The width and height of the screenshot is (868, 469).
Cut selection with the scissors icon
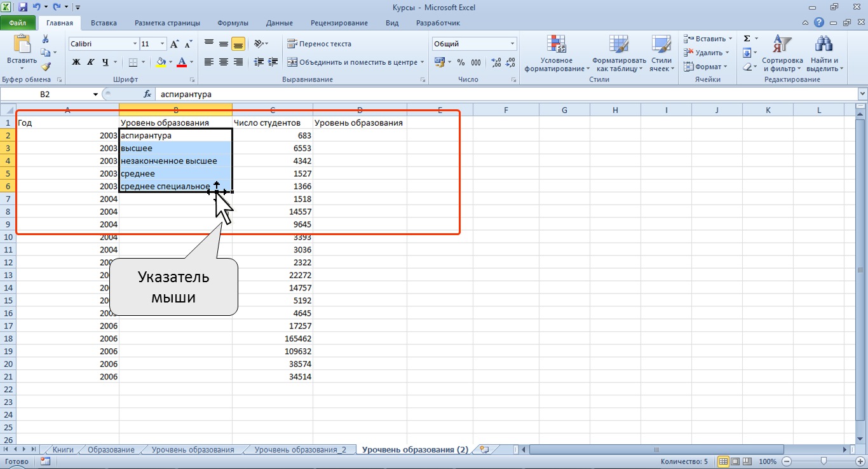(x=45, y=39)
